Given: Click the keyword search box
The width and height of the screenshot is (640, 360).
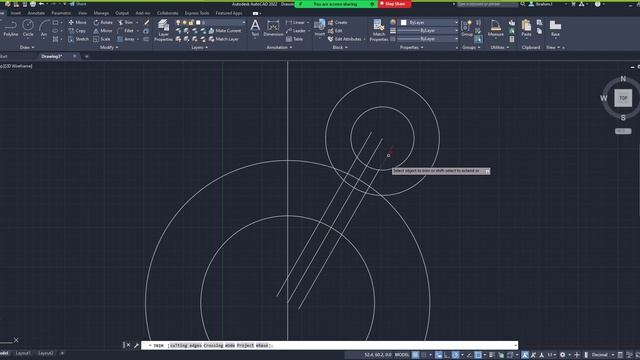Looking at the screenshot, I should [487, 4].
